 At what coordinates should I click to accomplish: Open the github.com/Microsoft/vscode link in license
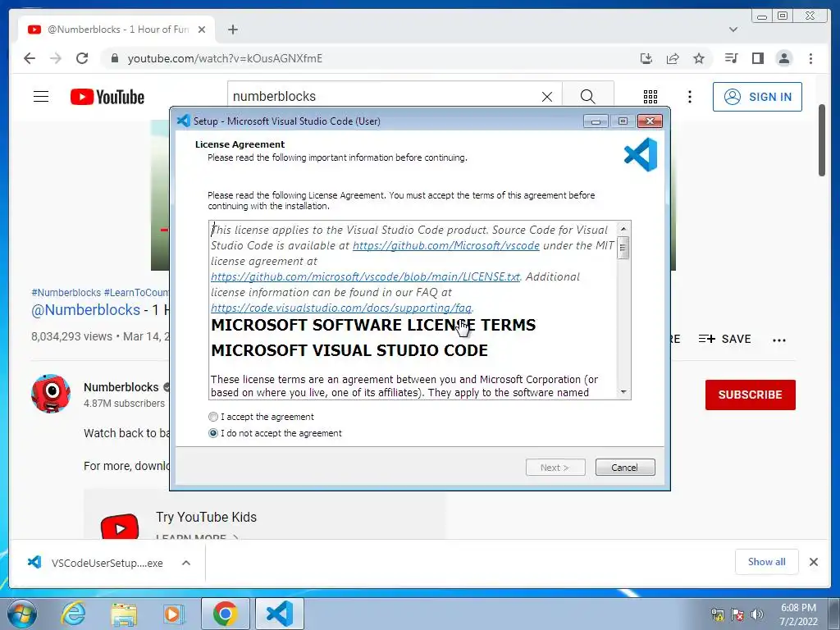pos(445,245)
